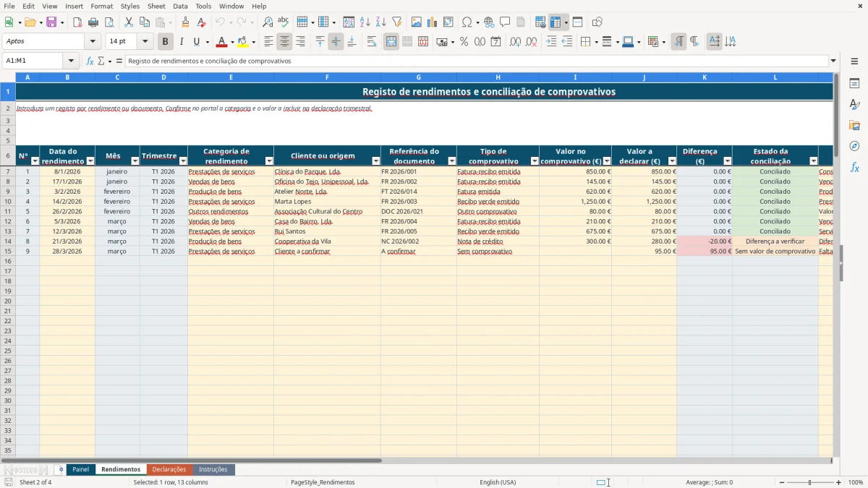Switch to the Declarações sheet tab
Viewport: 868px width, 488px height.
(169, 469)
